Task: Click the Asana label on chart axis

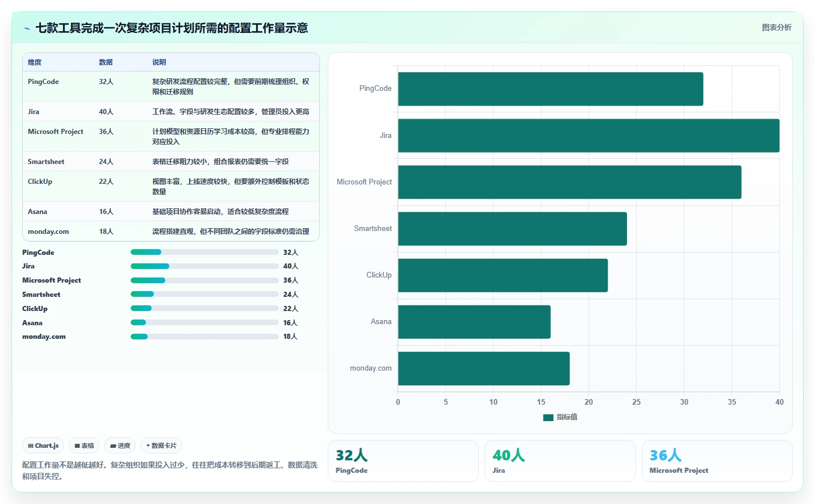Action: 381,322
